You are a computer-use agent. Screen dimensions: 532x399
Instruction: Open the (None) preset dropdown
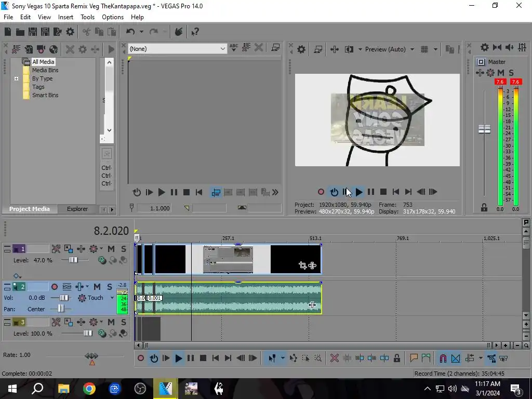coord(178,49)
